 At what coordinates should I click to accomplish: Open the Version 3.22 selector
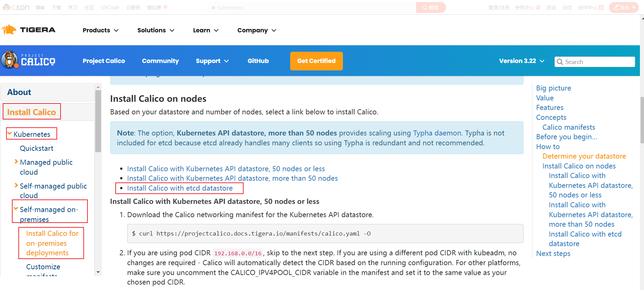(x=522, y=61)
